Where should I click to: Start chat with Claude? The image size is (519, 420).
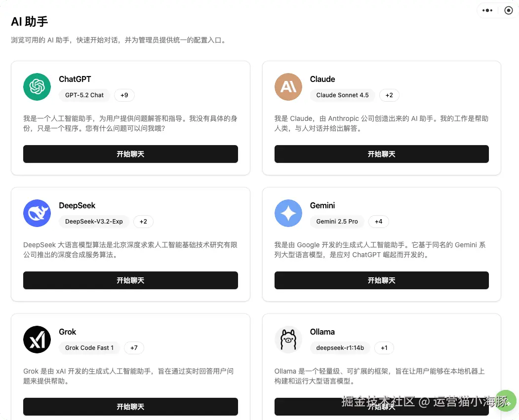pos(382,154)
